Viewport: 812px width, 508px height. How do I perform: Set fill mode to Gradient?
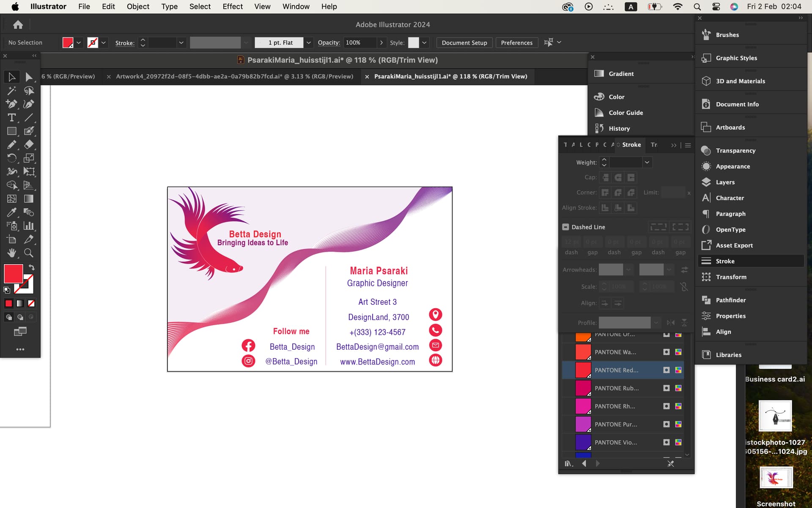tap(20, 304)
